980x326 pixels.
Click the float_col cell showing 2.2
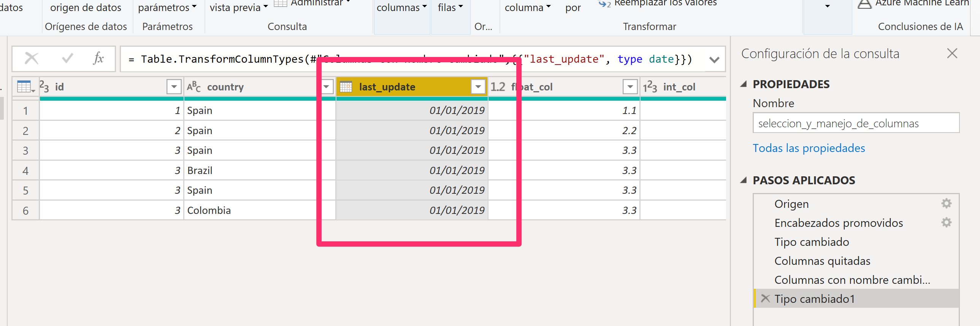[x=564, y=130]
